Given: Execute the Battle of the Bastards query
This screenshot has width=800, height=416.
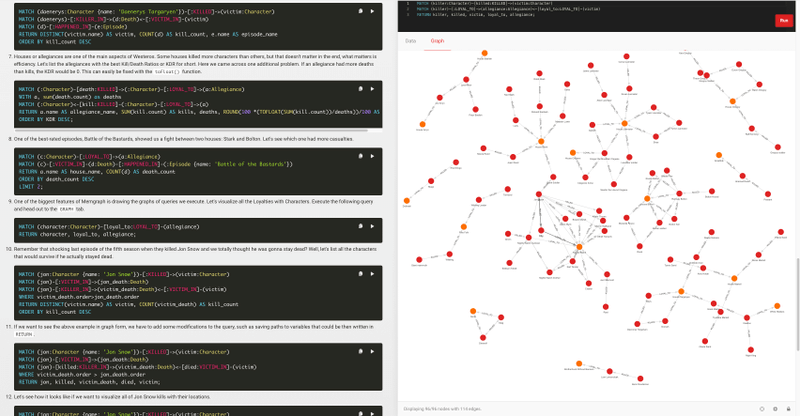Looking at the screenshot, I should (373, 154).
